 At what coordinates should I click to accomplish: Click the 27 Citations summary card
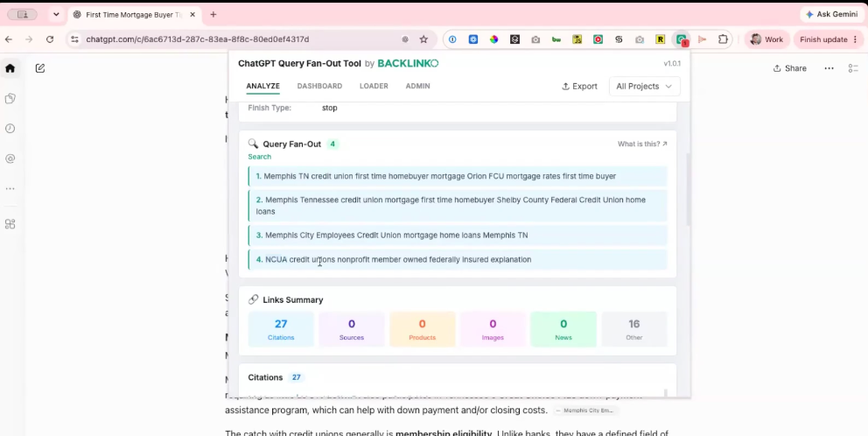[x=281, y=329]
